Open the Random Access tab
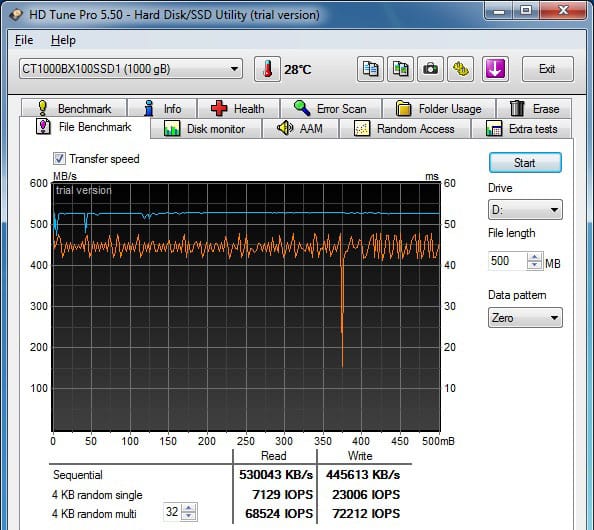 [405, 129]
